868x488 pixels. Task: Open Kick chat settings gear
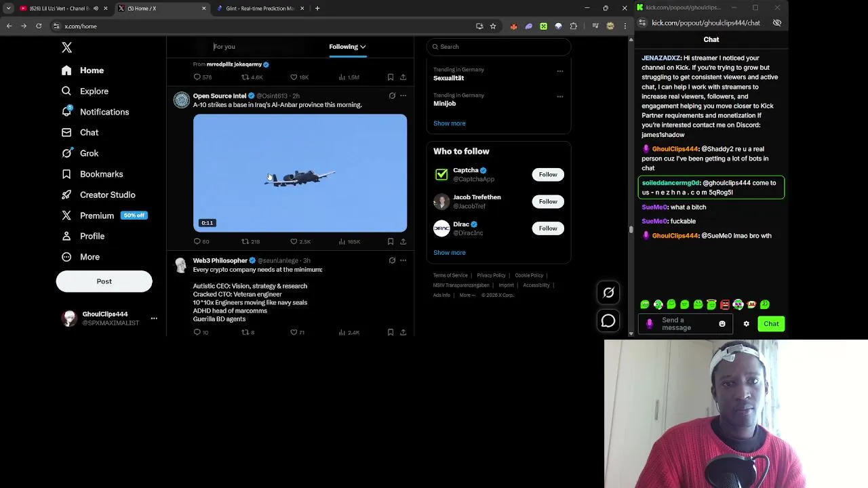[x=746, y=324]
